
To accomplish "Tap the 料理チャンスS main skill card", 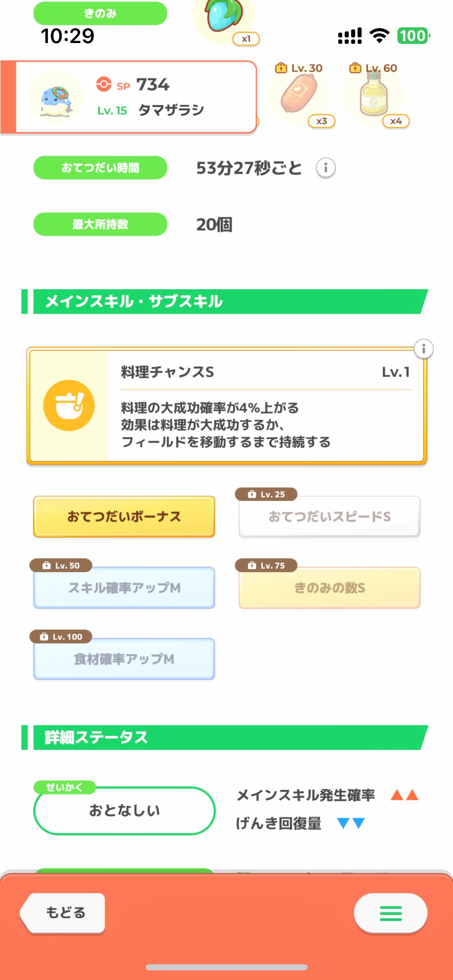I will (266, 406).
